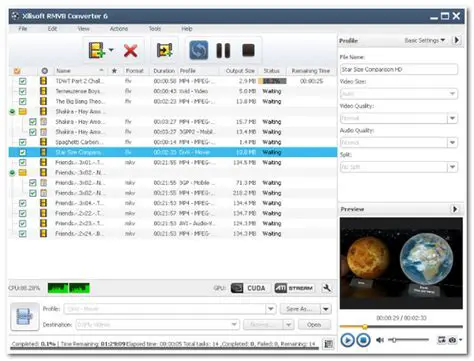474x361 pixels.
Task: Click the film icon of Friends 2x24 row
Action: (x=43, y=234)
